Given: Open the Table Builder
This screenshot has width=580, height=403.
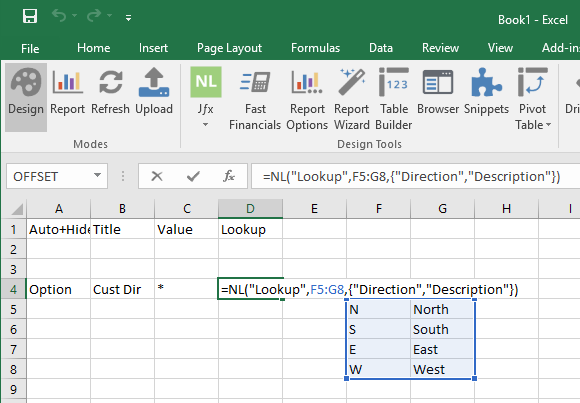Looking at the screenshot, I should point(394,99).
